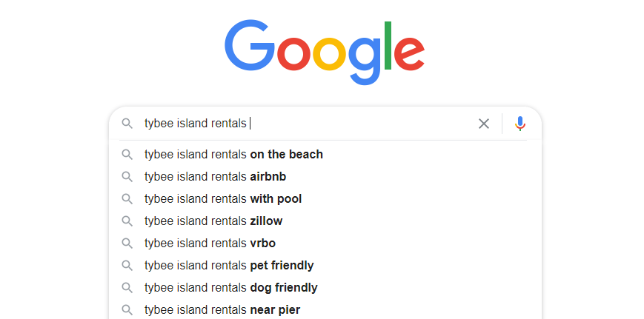Viewport: 644px width, 319px height.
Task: Select 'tybee island rentals pet friendly' suggestion
Action: click(x=325, y=265)
